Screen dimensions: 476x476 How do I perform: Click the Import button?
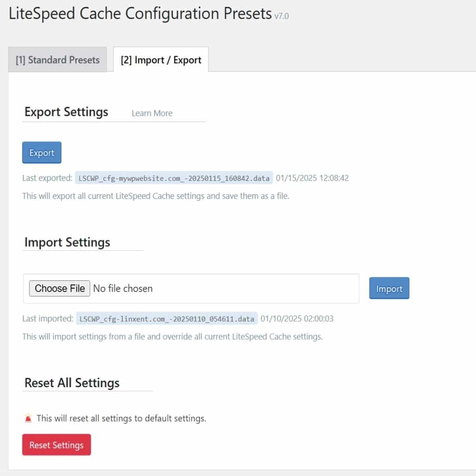coord(389,288)
